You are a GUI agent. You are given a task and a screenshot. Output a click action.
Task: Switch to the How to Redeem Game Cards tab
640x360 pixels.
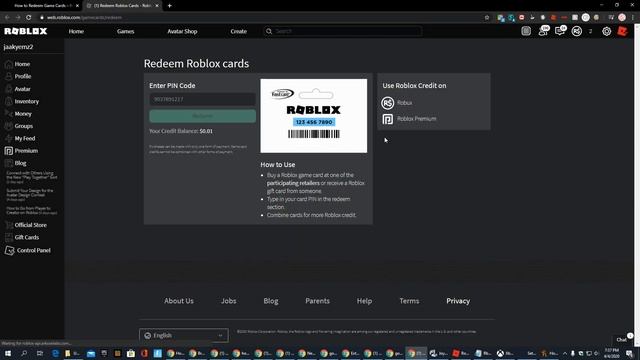coord(42,6)
